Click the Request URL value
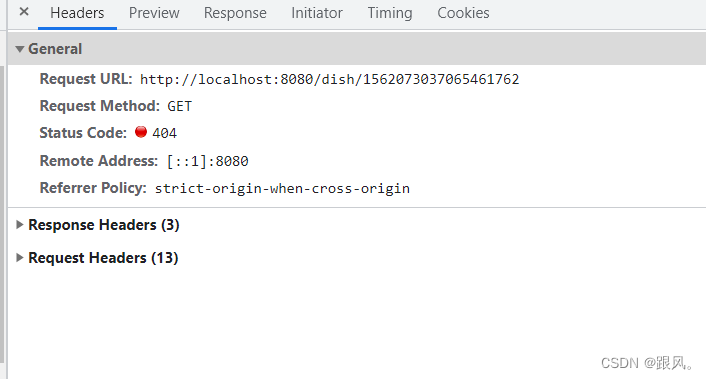 coord(330,80)
